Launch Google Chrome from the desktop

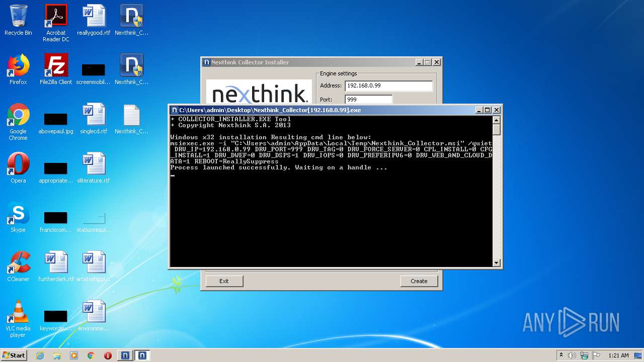[x=18, y=122]
